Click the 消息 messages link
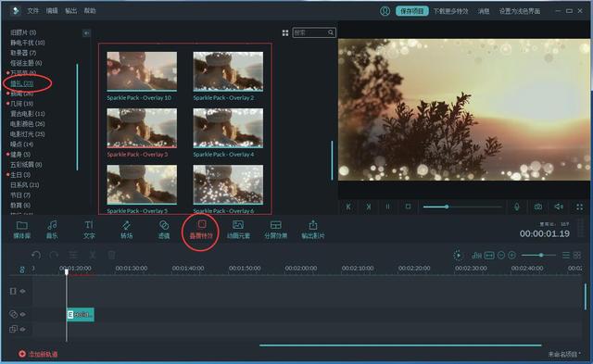This screenshot has height=364, width=593. [484, 11]
